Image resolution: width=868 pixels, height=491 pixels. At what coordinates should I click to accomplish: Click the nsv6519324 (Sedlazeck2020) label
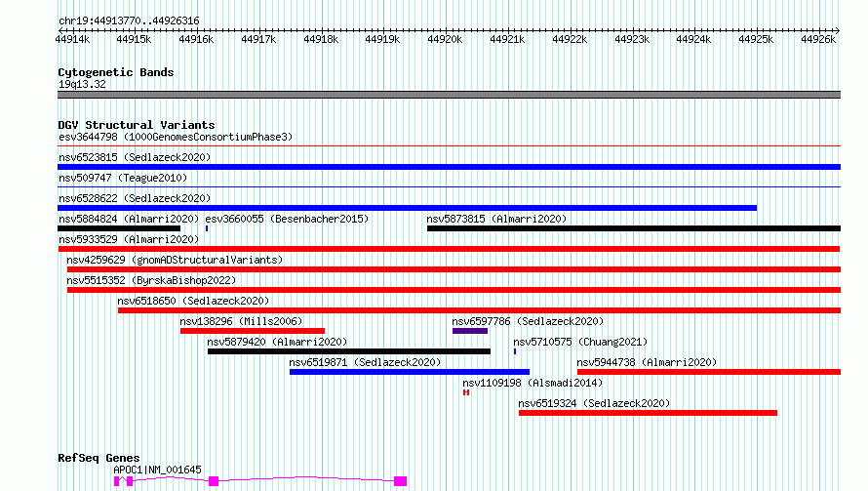pyautogui.click(x=594, y=403)
